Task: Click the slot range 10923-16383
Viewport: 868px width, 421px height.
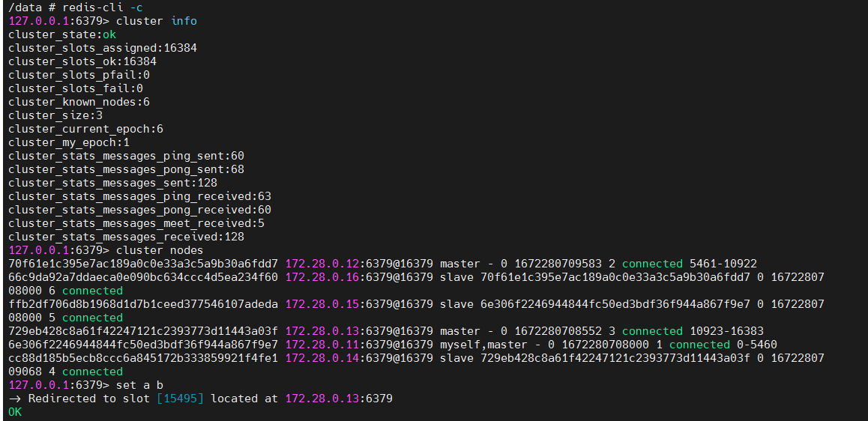Action: click(727, 331)
